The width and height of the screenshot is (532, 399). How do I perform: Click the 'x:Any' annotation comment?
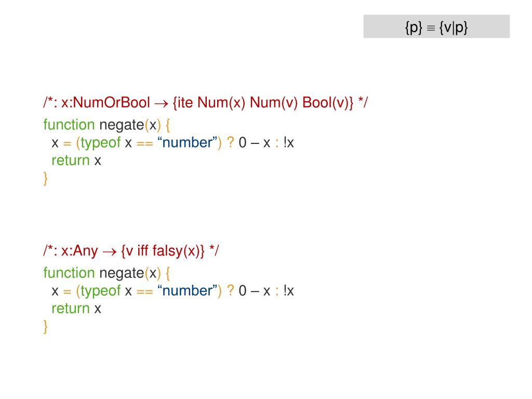tap(131, 251)
